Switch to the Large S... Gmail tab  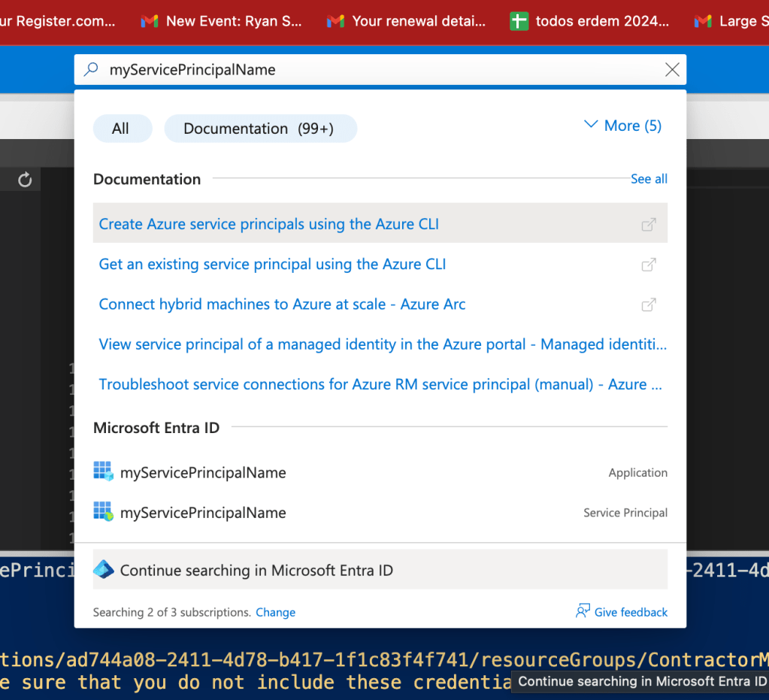point(731,21)
